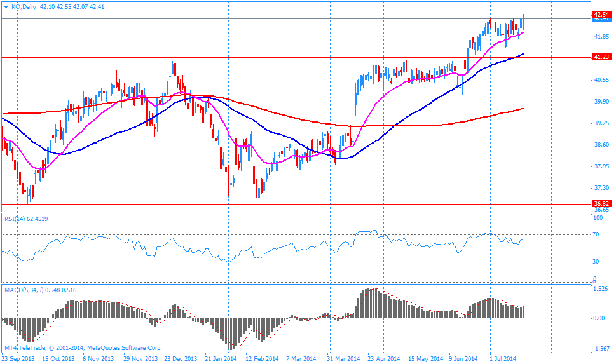Click the RSI scale value 70
The width and height of the screenshot is (616, 364).
(x=596, y=234)
